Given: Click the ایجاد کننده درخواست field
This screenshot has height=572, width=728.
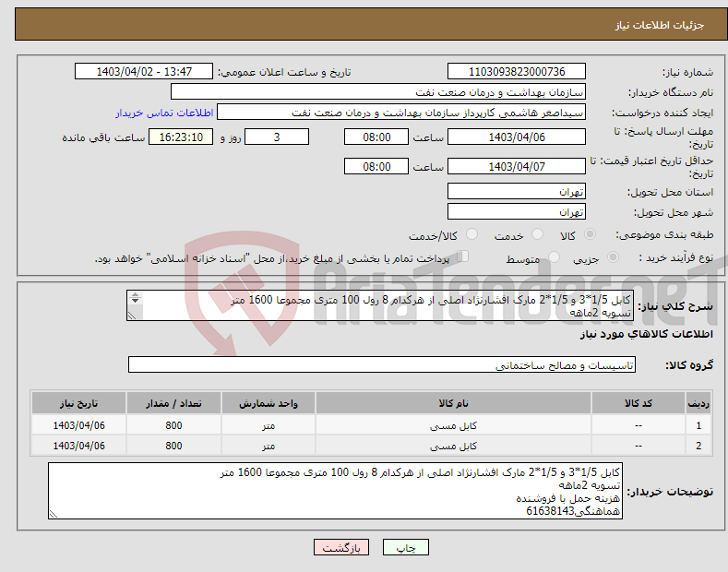Looking at the screenshot, I should 401,113.
